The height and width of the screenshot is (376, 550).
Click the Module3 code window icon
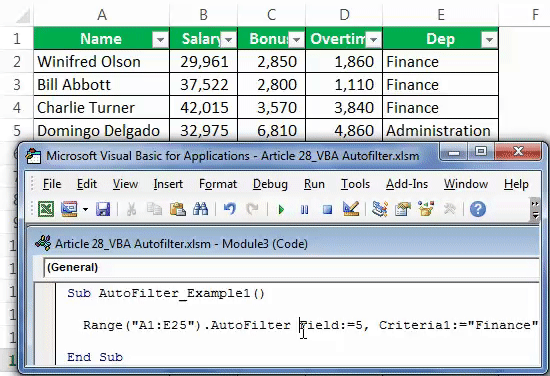[43, 243]
